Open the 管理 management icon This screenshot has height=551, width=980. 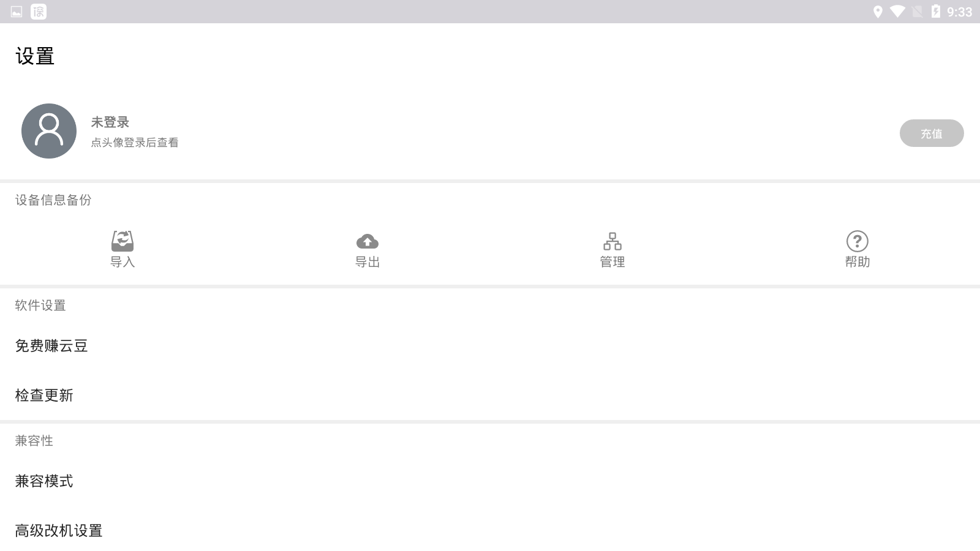click(x=612, y=241)
